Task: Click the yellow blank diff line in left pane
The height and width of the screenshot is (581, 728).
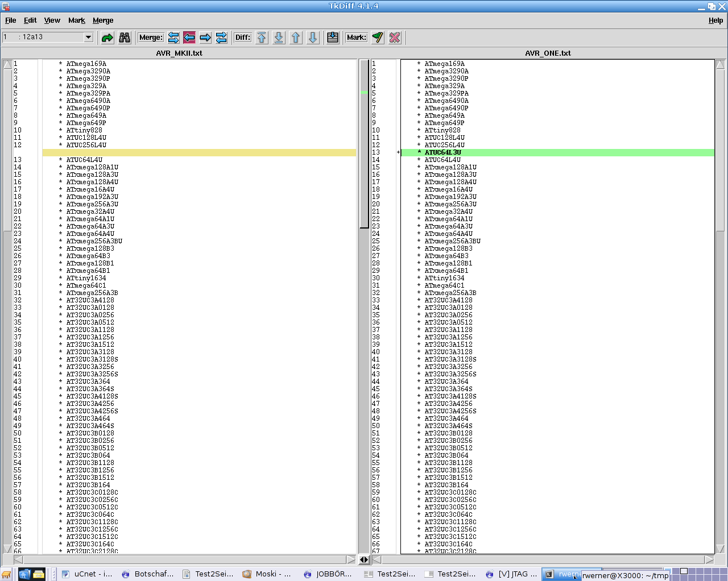Action: pyautogui.click(x=199, y=152)
